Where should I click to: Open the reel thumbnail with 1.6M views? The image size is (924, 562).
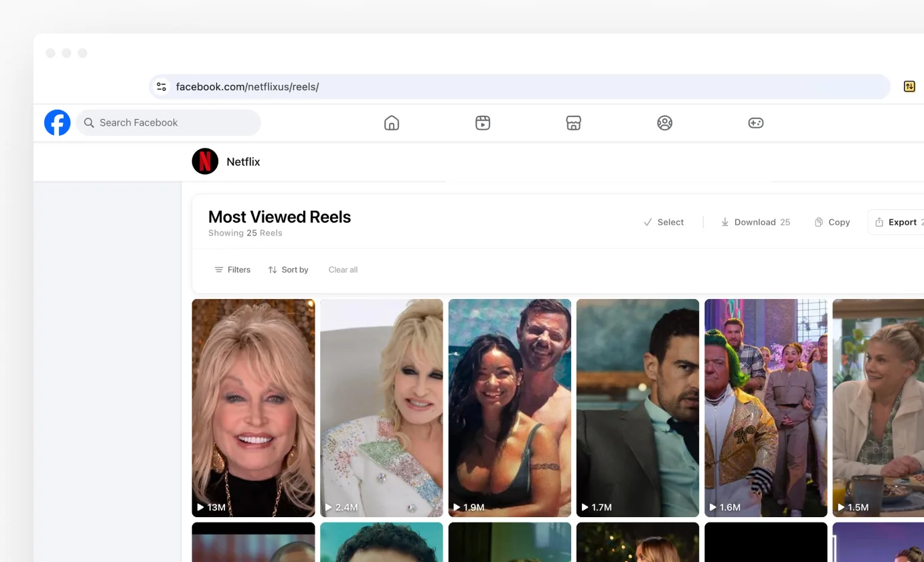point(766,408)
